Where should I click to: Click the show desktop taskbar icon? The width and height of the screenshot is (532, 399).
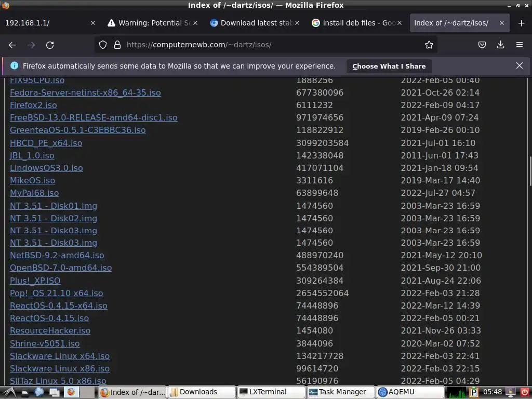click(54, 393)
